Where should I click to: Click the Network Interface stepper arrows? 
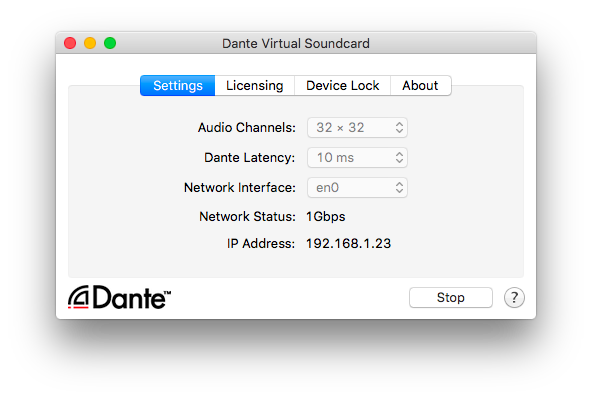pyautogui.click(x=399, y=188)
